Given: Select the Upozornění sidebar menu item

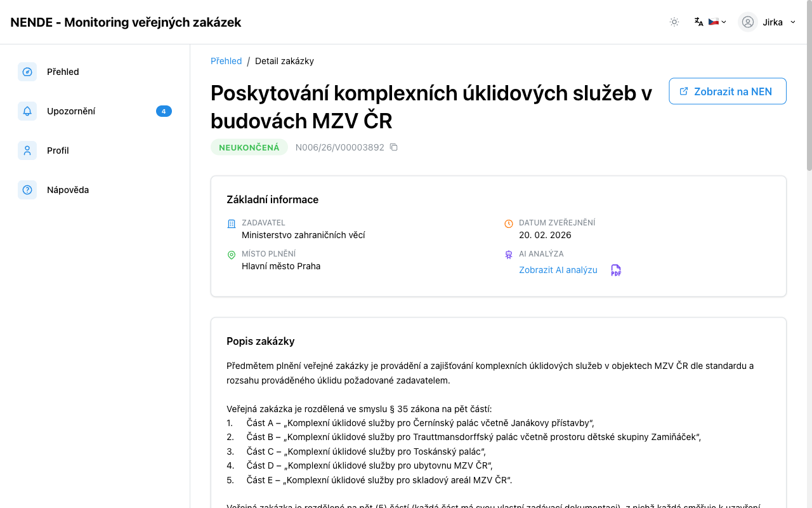Looking at the screenshot, I should 71,111.
